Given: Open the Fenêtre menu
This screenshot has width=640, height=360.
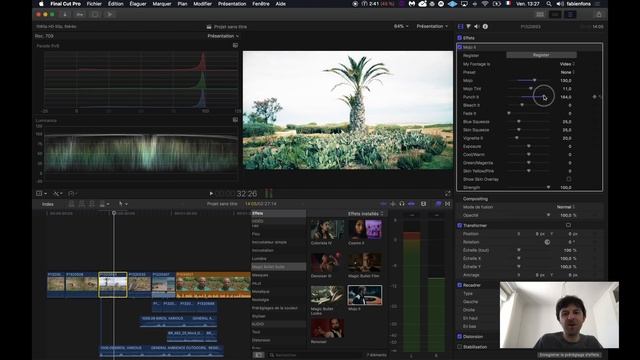Looking at the screenshot, I should pos(261,4).
